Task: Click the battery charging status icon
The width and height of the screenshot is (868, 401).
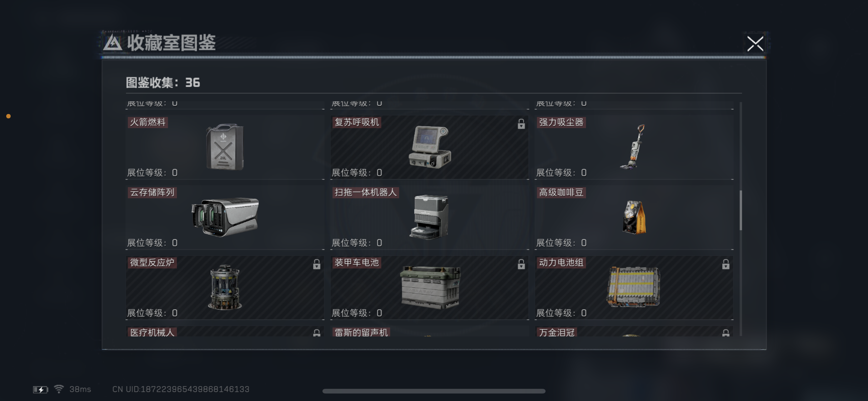Action: pyautogui.click(x=40, y=389)
